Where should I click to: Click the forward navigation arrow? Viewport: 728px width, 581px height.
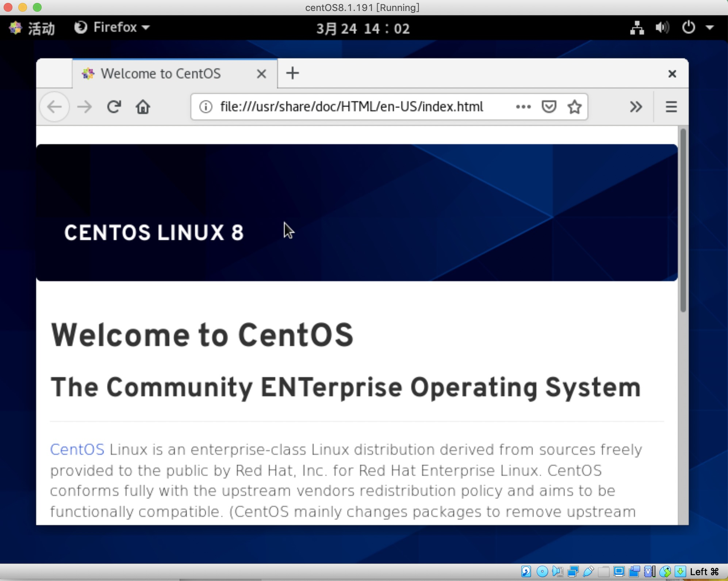(x=85, y=107)
